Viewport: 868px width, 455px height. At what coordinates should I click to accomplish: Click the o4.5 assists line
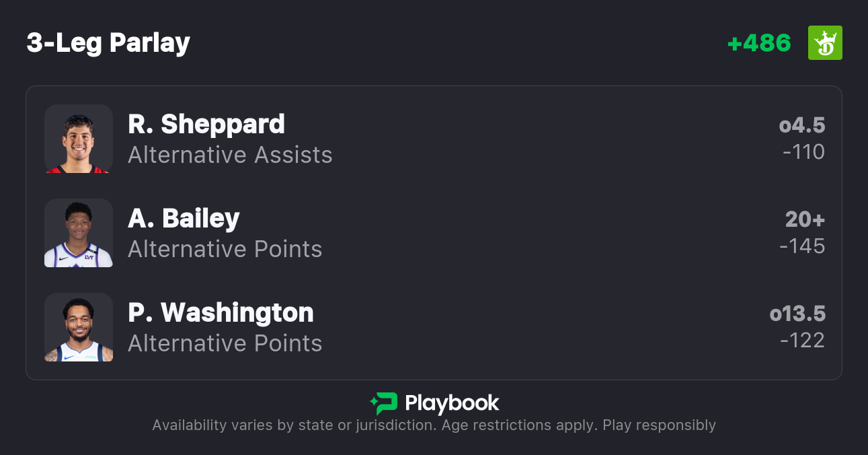coord(802,125)
